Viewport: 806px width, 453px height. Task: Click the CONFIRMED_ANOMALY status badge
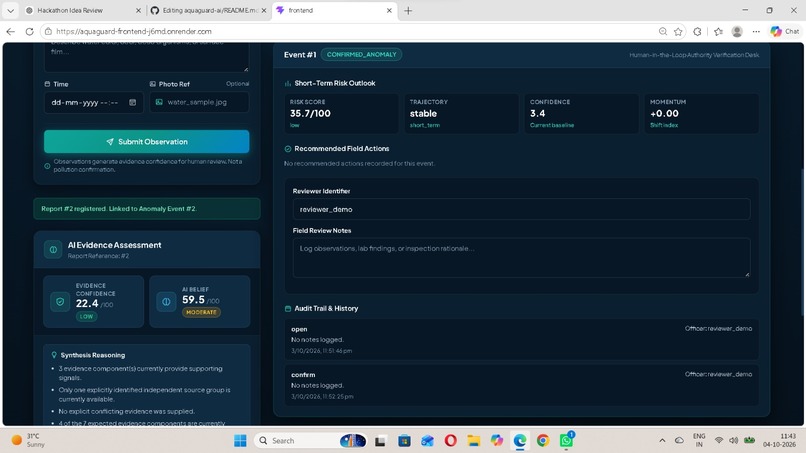pyautogui.click(x=361, y=55)
